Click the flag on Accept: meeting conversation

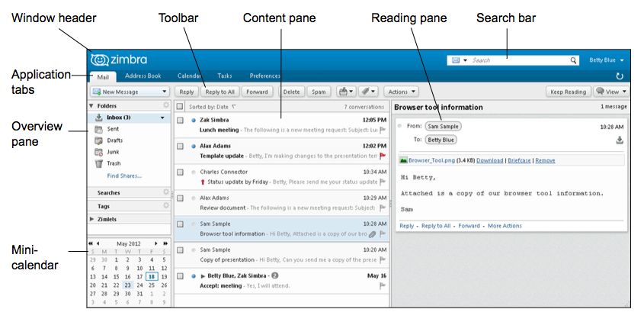(x=383, y=286)
